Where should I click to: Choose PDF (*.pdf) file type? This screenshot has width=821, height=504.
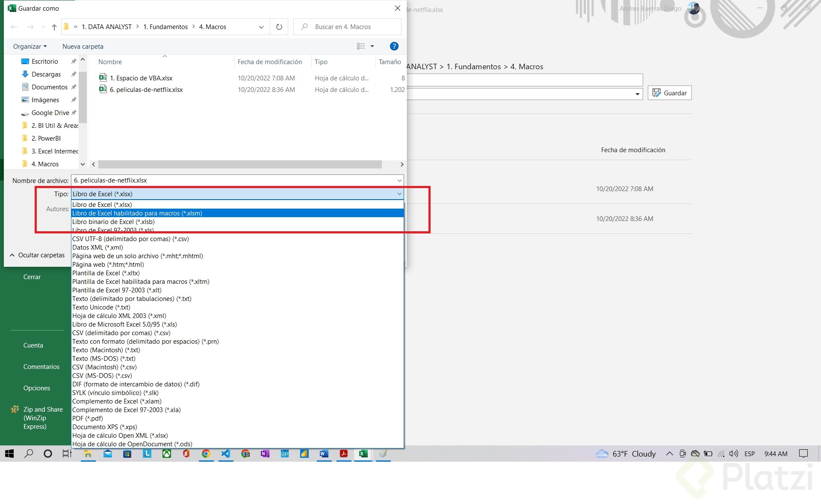click(88, 419)
